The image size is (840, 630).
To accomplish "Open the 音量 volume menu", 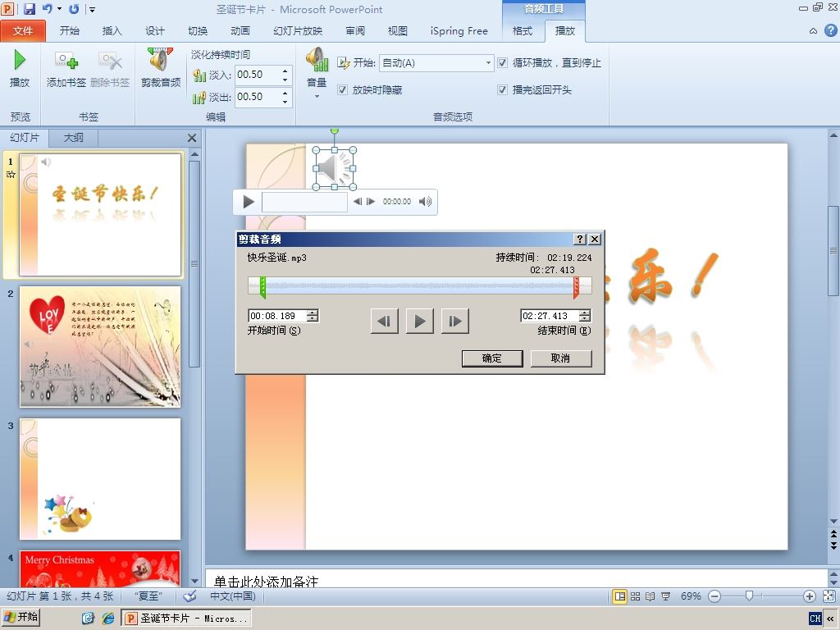I will pyautogui.click(x=317, y=72).
